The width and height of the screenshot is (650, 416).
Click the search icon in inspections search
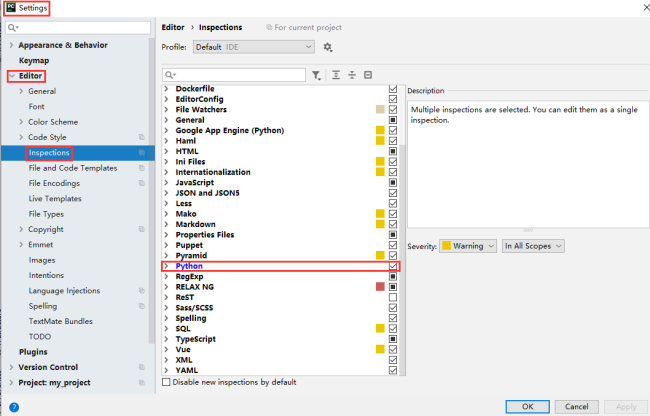(170, 75)
